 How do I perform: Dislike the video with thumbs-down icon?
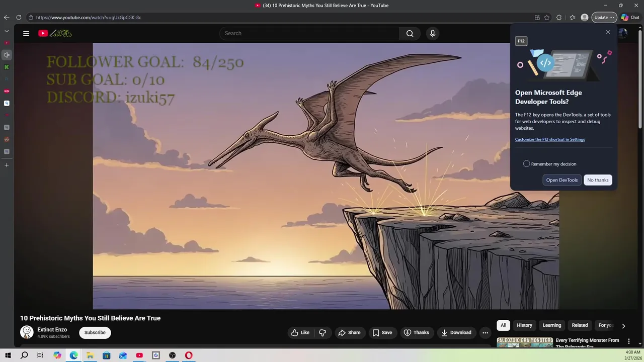click(x=323, y=332)
